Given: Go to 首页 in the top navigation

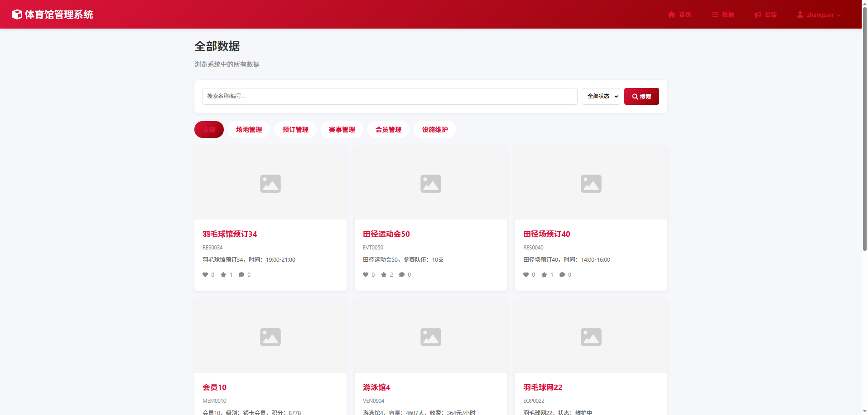Looking at the screenshot, I should [680, 15].
